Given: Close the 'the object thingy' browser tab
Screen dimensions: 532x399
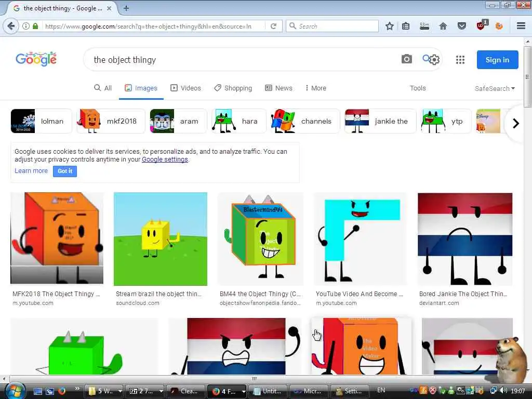Looking at the screenshot, I should tap(109, 8).
